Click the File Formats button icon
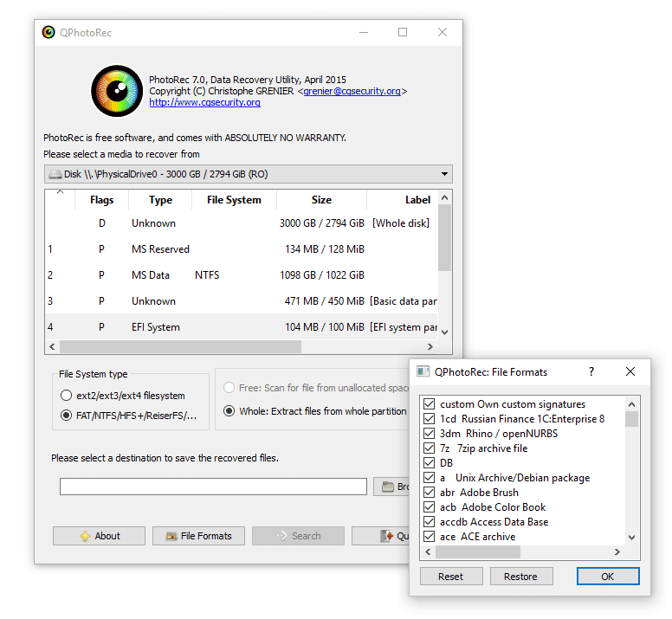Viewport: 672px width, 619px height. point(171,537)
